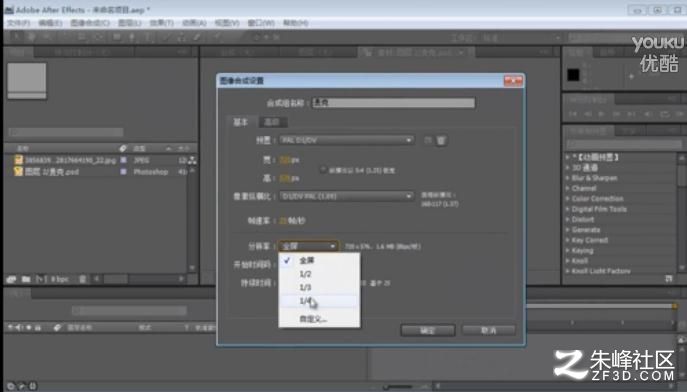
Task: Click the new folder icon in Project panel
Action: [x=26, y=279]
